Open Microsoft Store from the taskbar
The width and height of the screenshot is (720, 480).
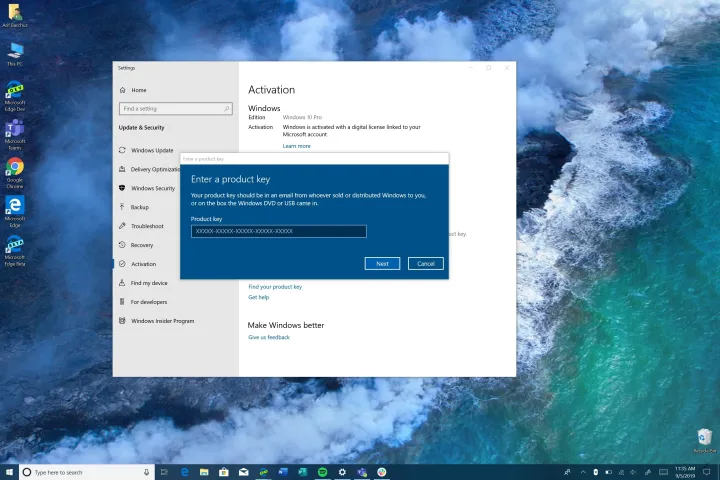click(224, 472)
